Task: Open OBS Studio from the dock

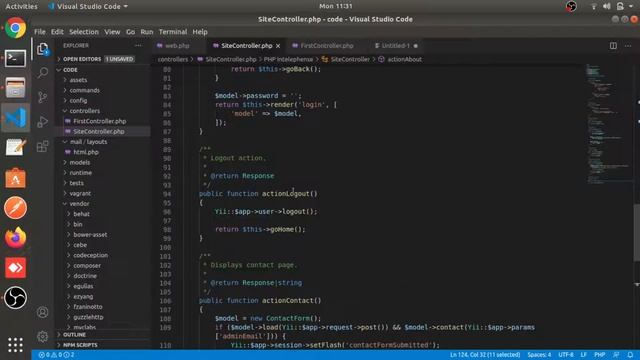Action: [x=16, y=298]
